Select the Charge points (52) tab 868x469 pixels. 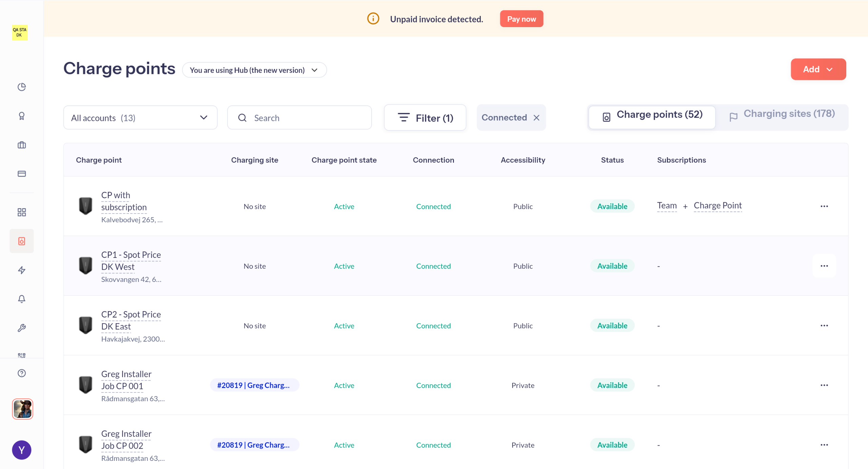(x=652, y=115)
